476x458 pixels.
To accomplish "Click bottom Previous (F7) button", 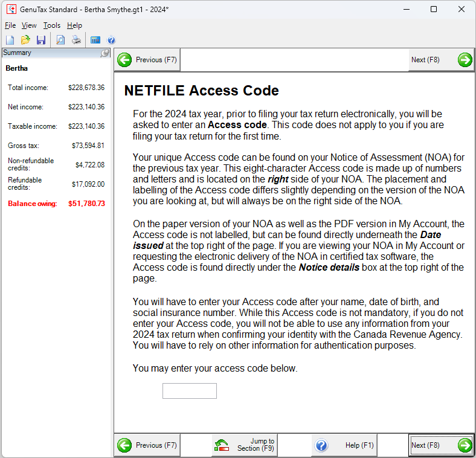I will tap(147, 445).
